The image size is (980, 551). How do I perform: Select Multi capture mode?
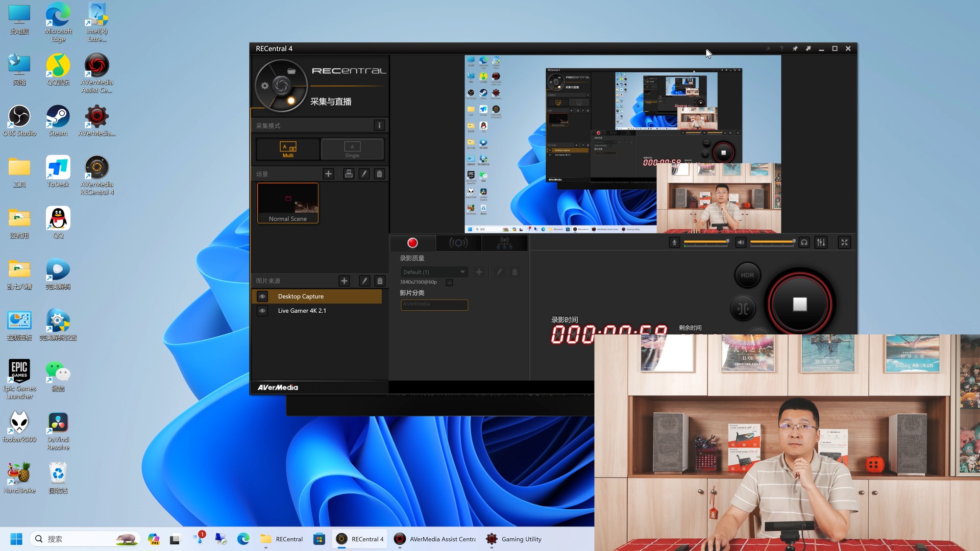(288, 149)
